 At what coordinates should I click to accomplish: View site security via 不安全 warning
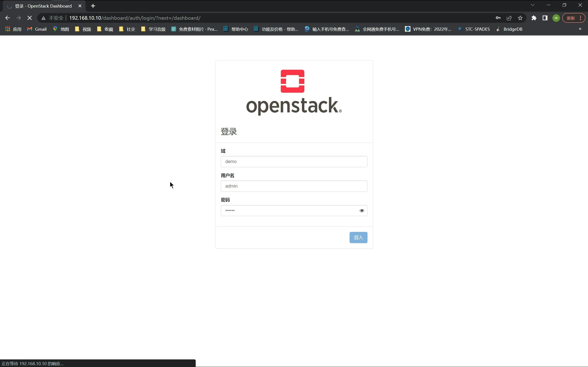pos(52,18)
